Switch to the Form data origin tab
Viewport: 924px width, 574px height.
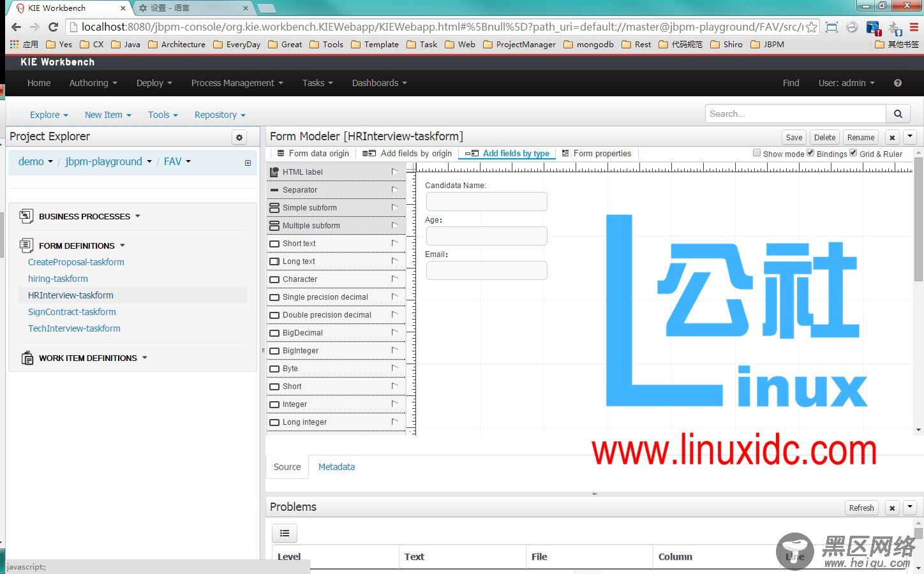point(313,154)
